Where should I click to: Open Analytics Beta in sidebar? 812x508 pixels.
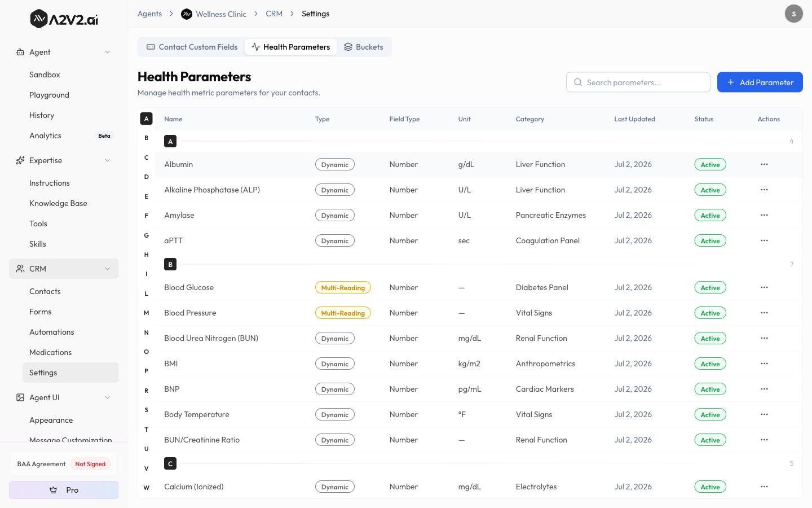[x=70, y=135]
